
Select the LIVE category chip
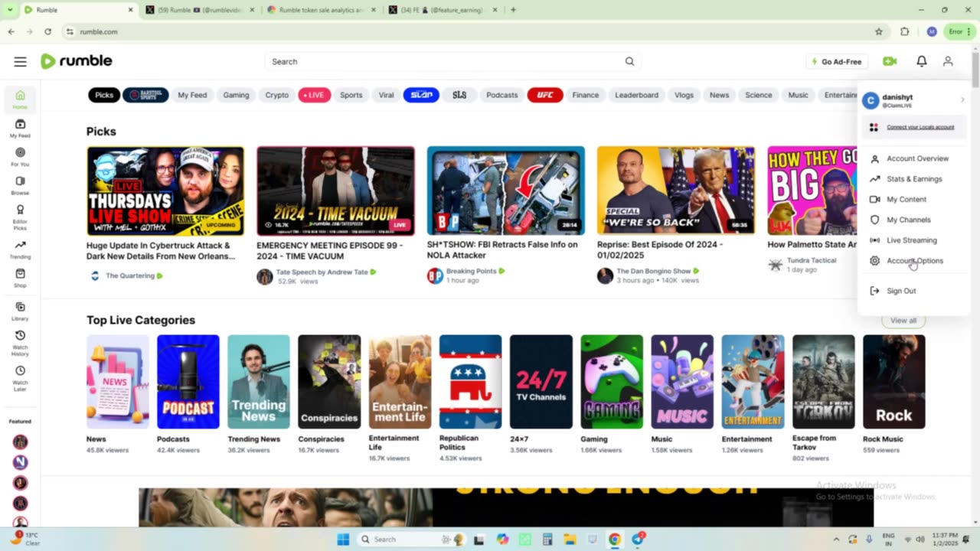pos(315,95)
